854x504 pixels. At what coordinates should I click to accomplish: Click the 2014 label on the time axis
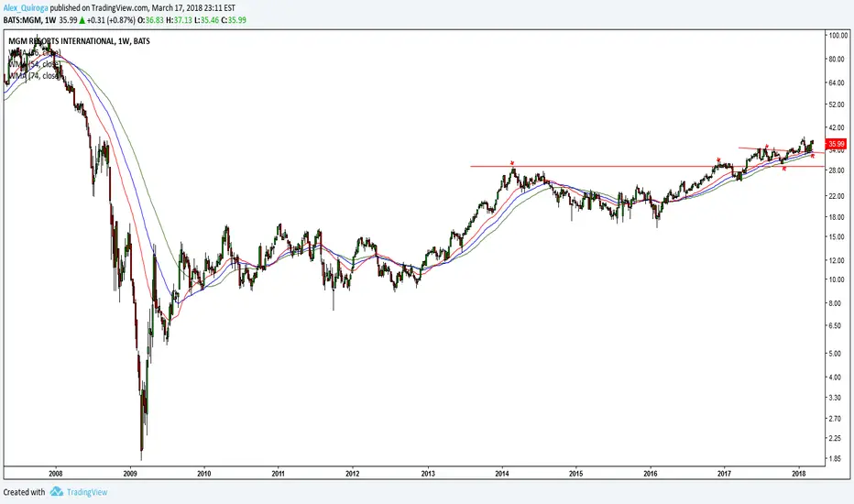[502, 474]
